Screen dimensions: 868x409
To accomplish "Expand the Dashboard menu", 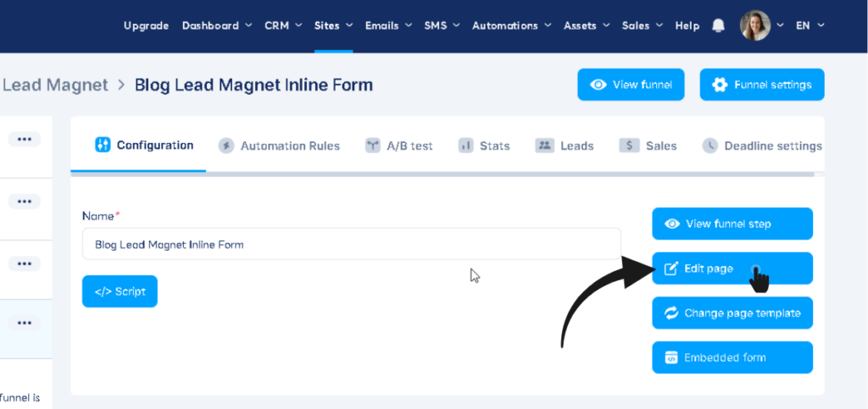I will [217, 26].
